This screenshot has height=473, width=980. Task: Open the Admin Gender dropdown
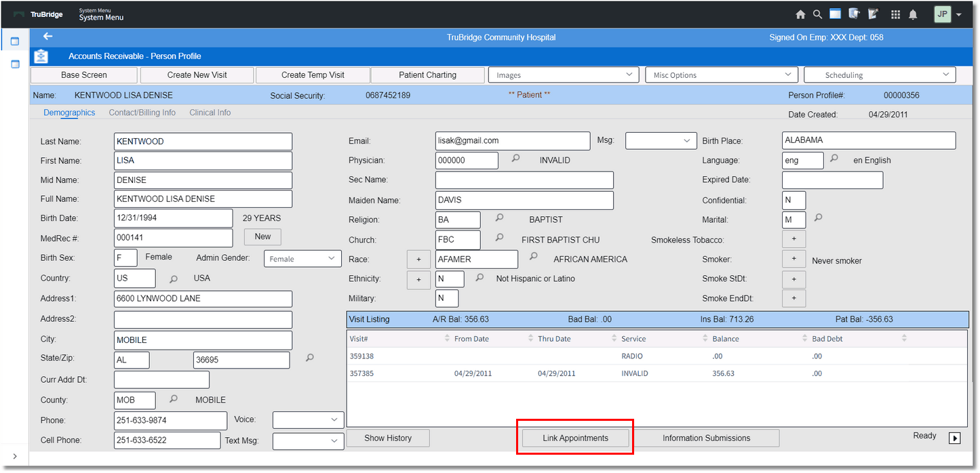coord(302,258)
